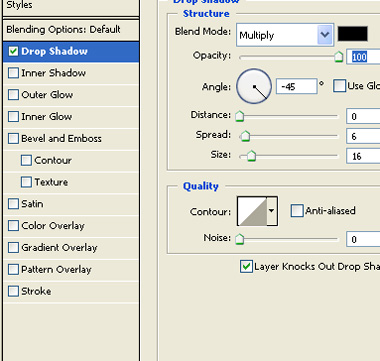Click the Distance slider handle

[240, 116]
